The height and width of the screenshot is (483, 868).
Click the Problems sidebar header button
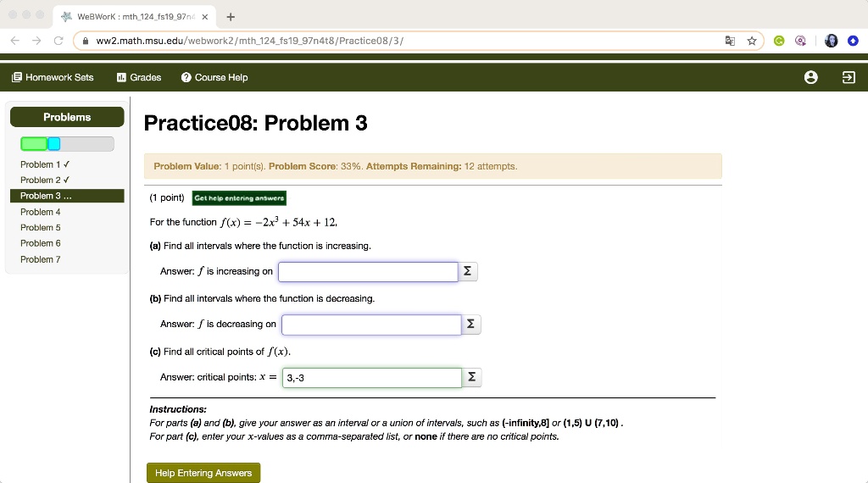(x=67, y=117)
